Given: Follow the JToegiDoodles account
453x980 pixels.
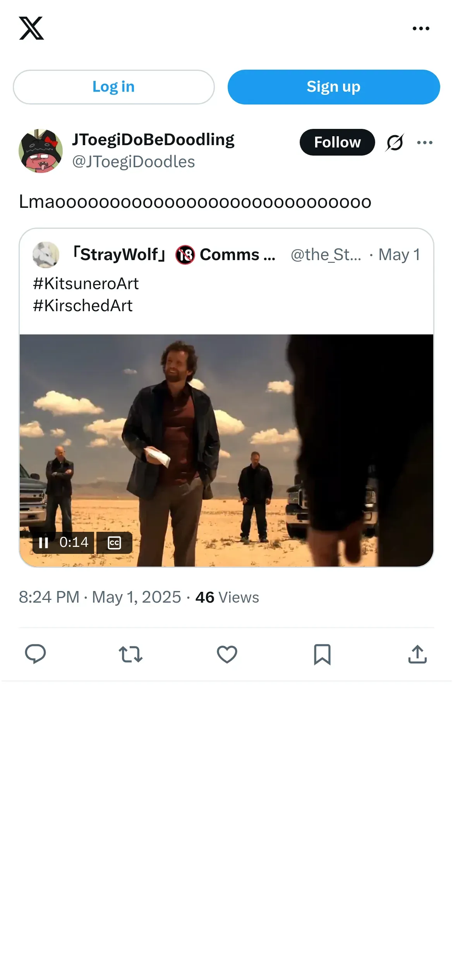Looking at the screenshot, I should point(337,142).
